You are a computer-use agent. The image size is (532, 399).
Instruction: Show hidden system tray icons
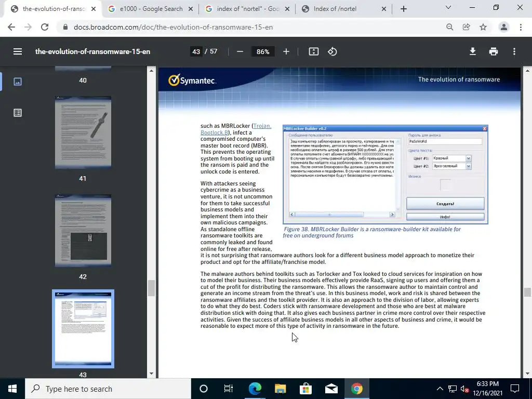coord(440,389)
